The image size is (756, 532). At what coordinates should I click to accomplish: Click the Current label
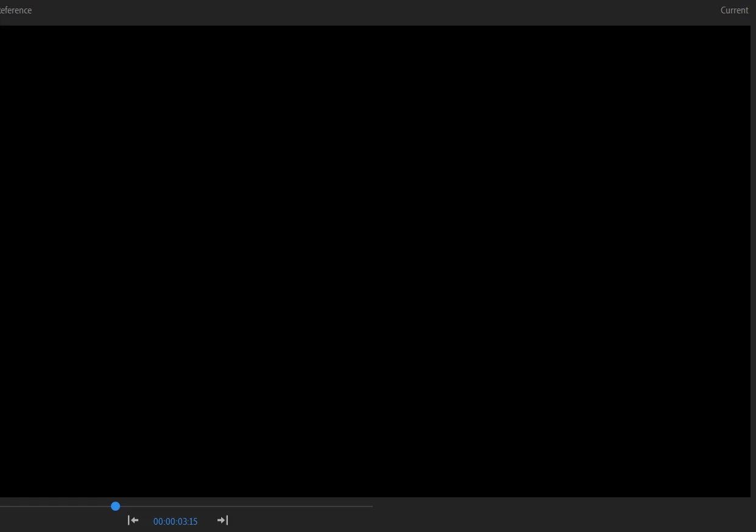[735, 10]
